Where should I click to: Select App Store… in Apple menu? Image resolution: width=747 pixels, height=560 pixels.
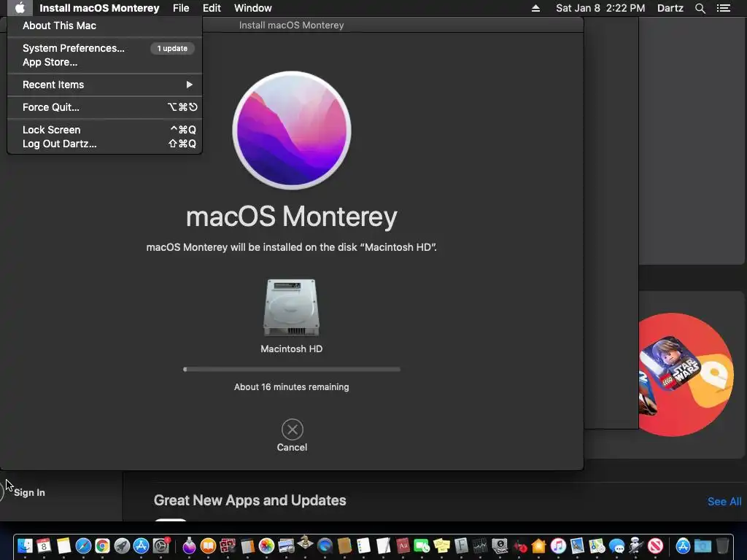(105, 63)
